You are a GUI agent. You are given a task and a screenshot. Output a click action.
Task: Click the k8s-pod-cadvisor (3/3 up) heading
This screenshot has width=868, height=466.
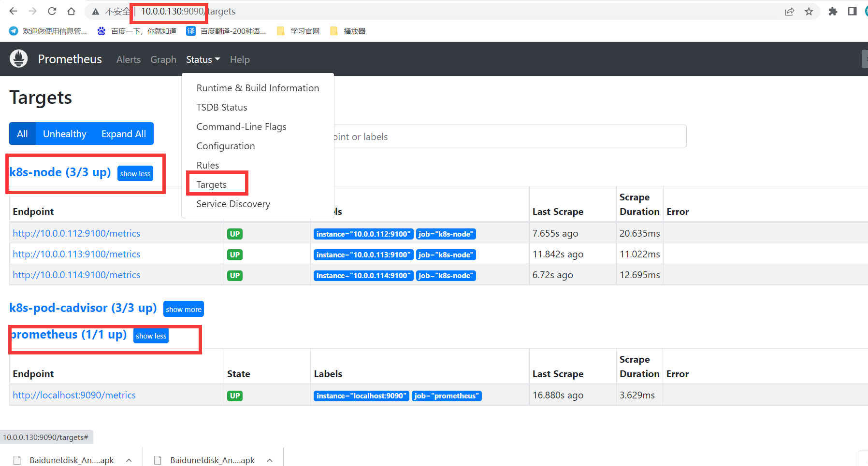(x=83, y=308)
